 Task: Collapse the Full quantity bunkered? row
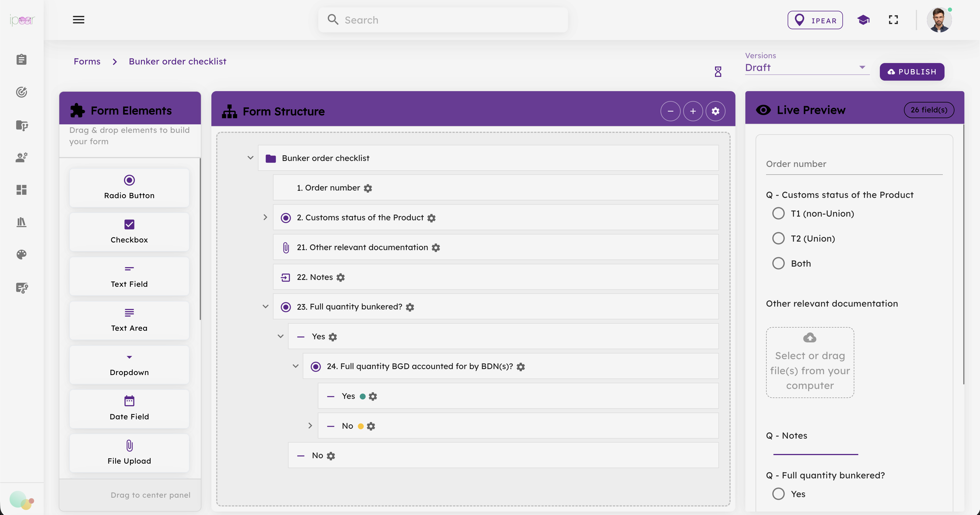point(265,306)
